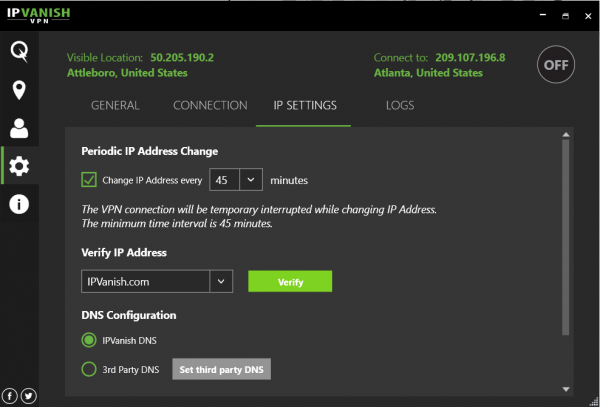Screen dimensions: 600x407
Task: Open the information sidebar icon
Action: (19, 204)
